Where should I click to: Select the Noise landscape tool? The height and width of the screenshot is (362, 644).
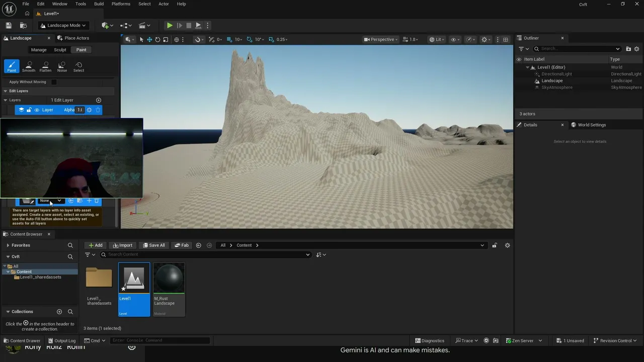(62, 66)
